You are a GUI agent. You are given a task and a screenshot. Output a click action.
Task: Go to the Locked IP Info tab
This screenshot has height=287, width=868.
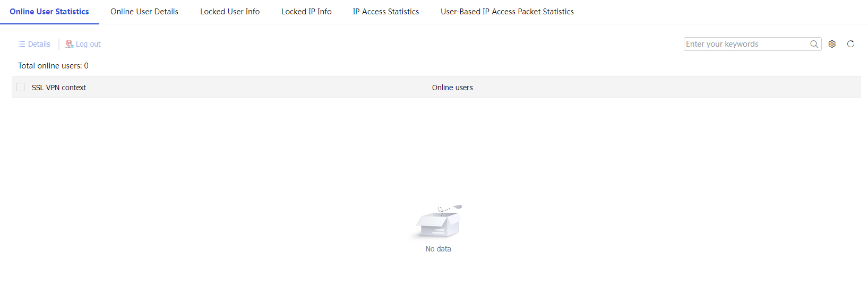point(306,12)
